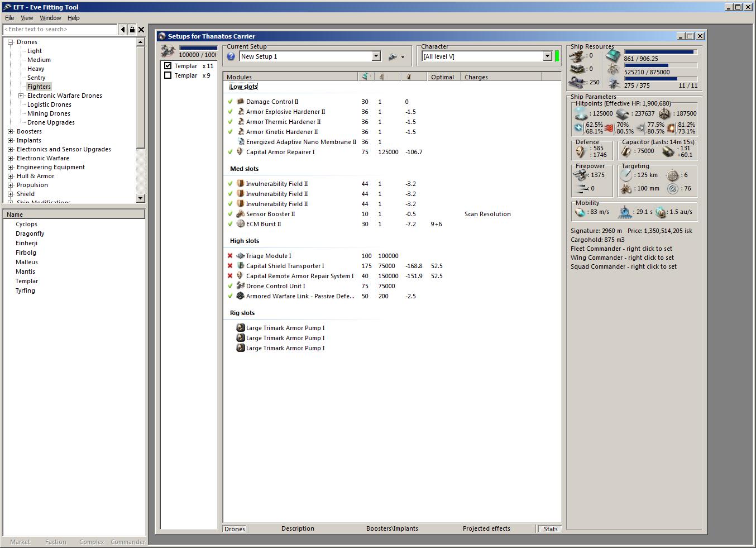Click the warp speed icon beside 1.5 au/s

point(661,212)
